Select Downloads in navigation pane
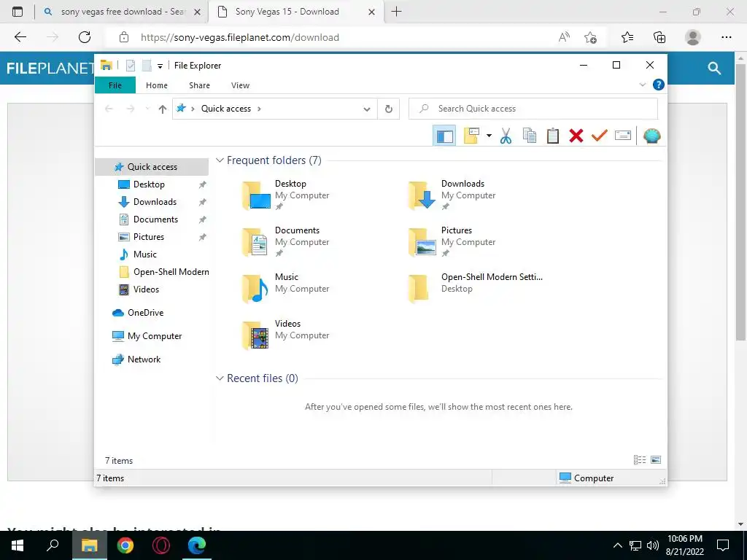The image size is (747, 560). (x=155, y=202)
